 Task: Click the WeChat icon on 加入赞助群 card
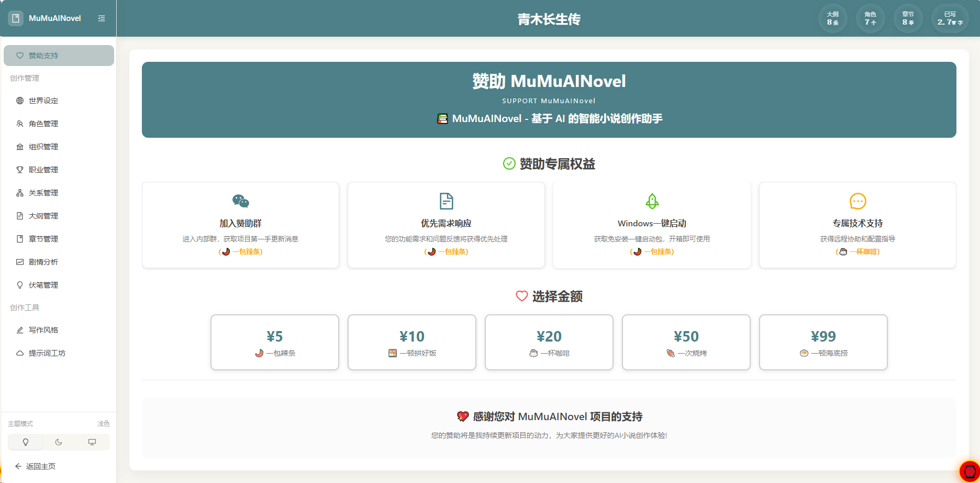click(x=241, y=201)
